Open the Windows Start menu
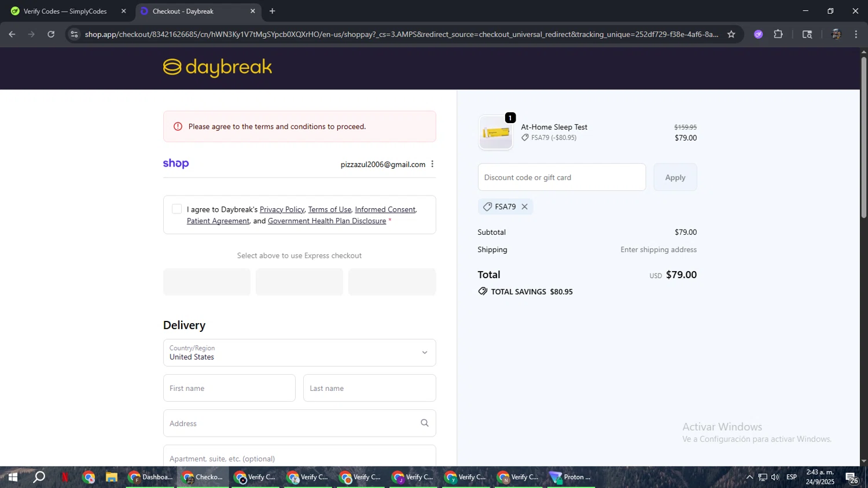868x488 pixels. tap(12, 477)
